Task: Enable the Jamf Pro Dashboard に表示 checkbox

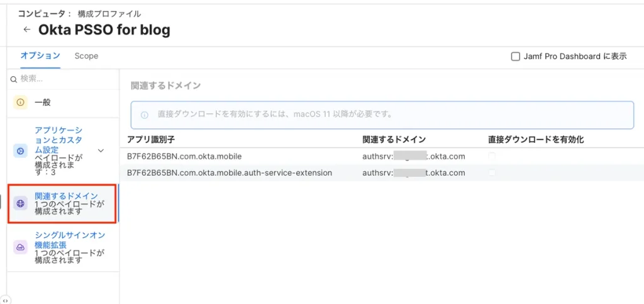Action: point(516,57)
